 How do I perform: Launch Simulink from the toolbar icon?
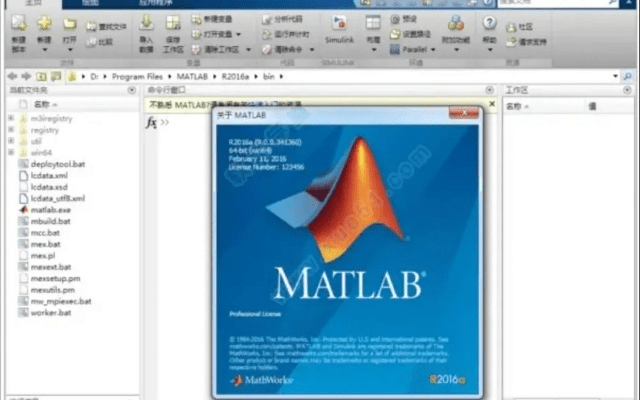point(339,23)
